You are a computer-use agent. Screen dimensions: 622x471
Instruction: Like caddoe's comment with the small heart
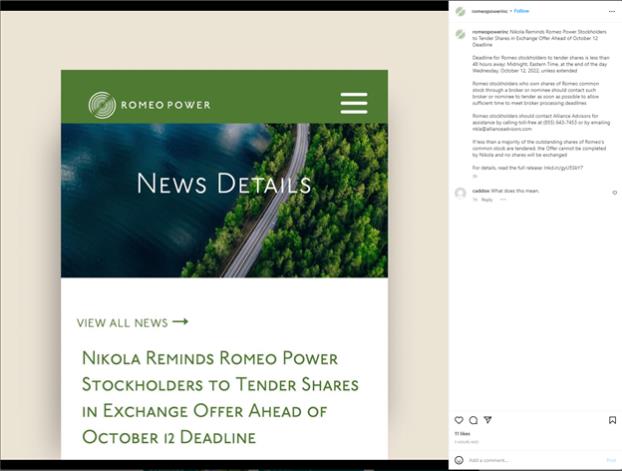(x=614, y=192)
